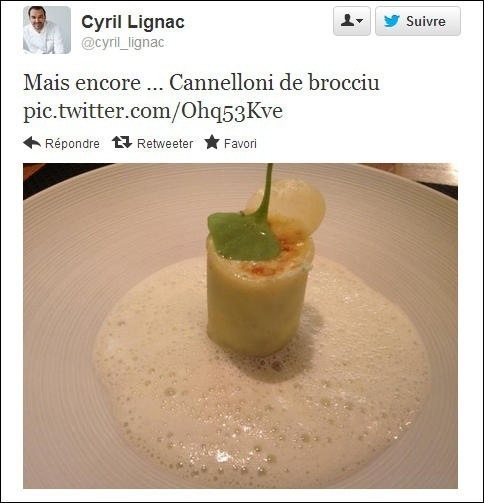This screenshot has height=503, width=484.
Task: Click the @cyril_lignac handle
Action: [x=123, y=43]
